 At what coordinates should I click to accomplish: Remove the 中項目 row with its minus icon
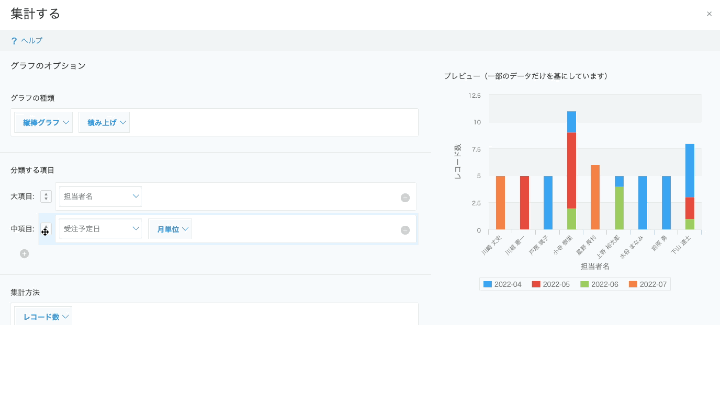405,230
